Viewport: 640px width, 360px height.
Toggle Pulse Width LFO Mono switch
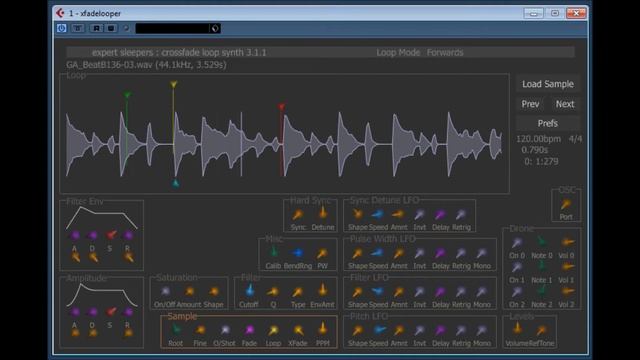click(482, 253)
